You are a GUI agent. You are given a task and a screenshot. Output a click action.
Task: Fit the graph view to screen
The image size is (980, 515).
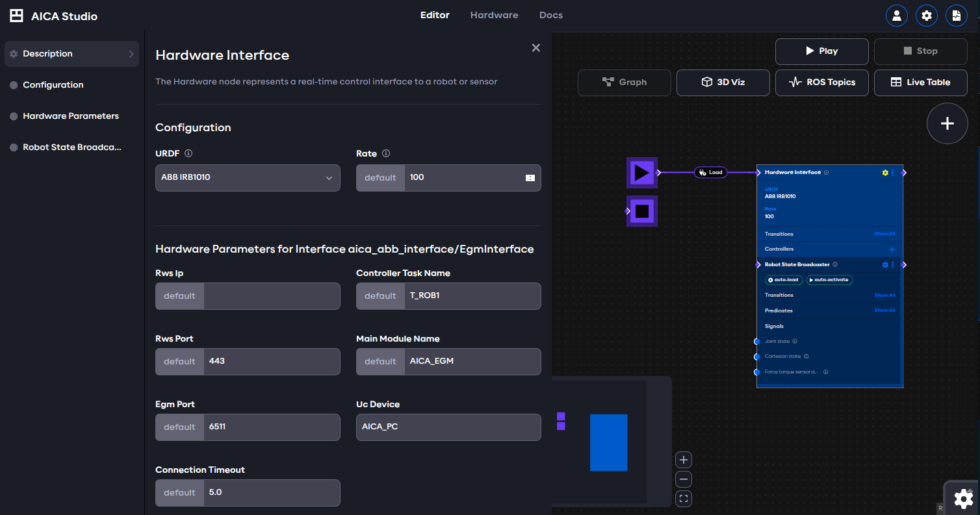pyautogui.click(x=683, y=499)
